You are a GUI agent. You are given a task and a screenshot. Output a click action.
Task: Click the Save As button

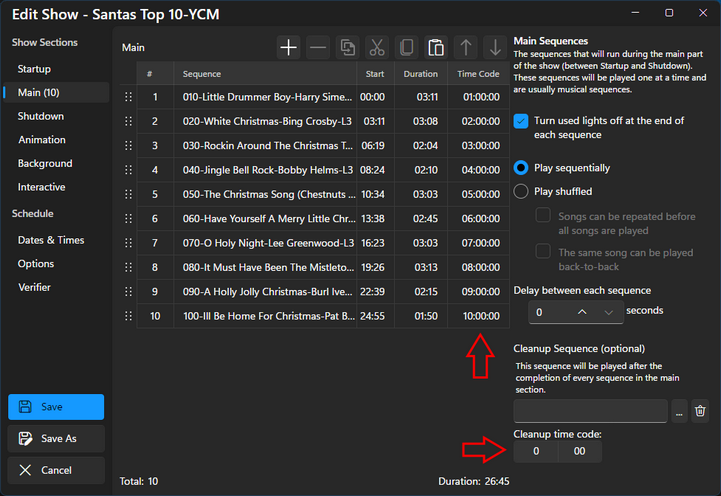click(56, 438)
